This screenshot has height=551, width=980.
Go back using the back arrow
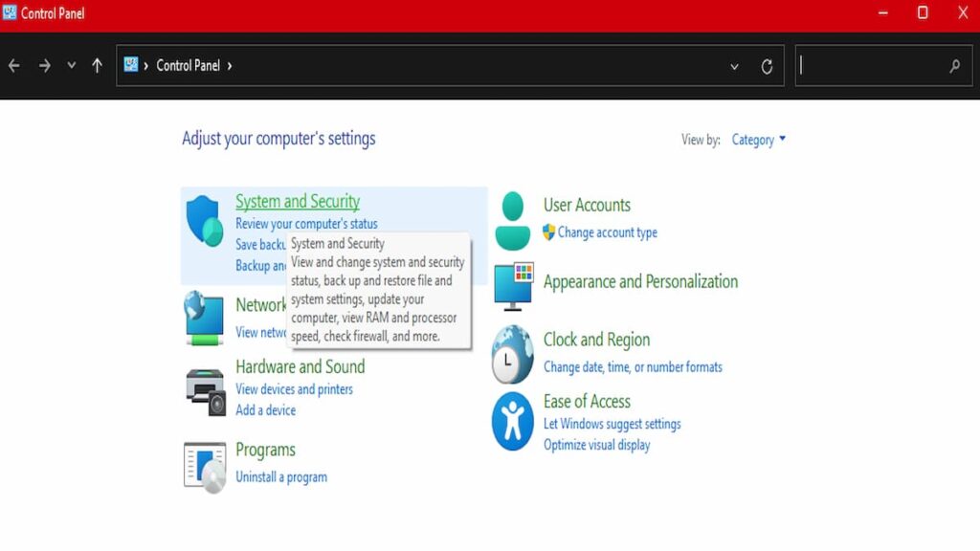click(14, 66)
